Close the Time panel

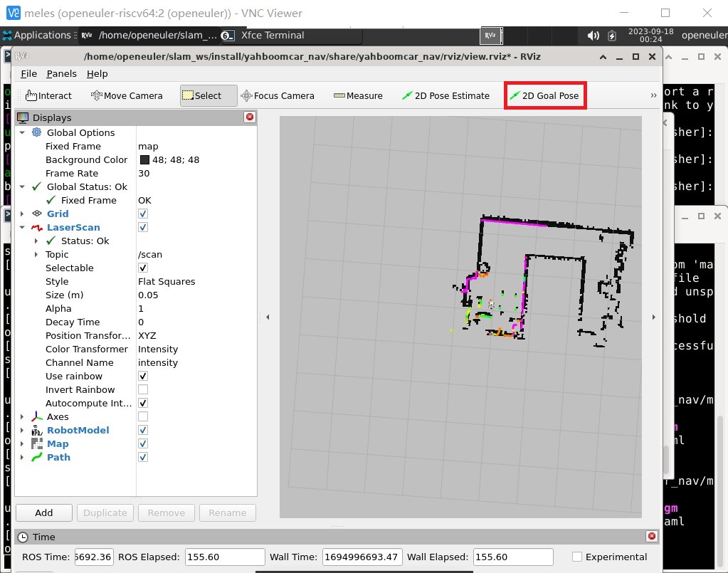click(652, 536)
